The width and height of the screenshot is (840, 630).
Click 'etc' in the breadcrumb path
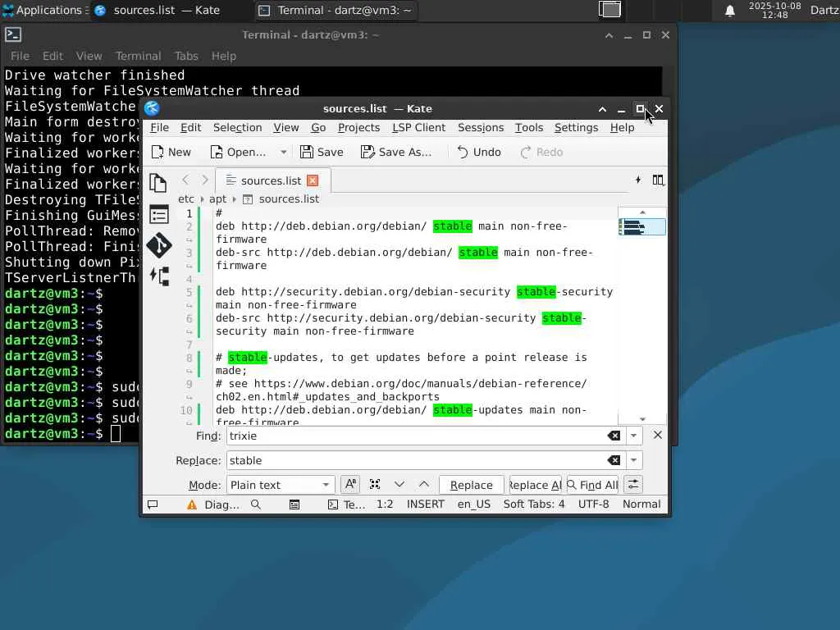[x=186, y=199]
